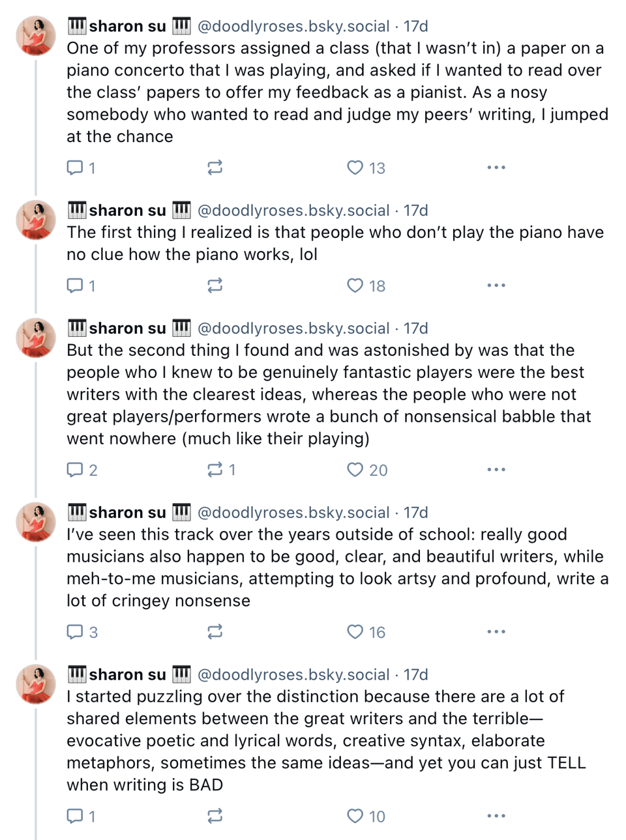Open sharon su's profile from first post name
This screenshot has height=840, width=626.
tap(128, 27)
